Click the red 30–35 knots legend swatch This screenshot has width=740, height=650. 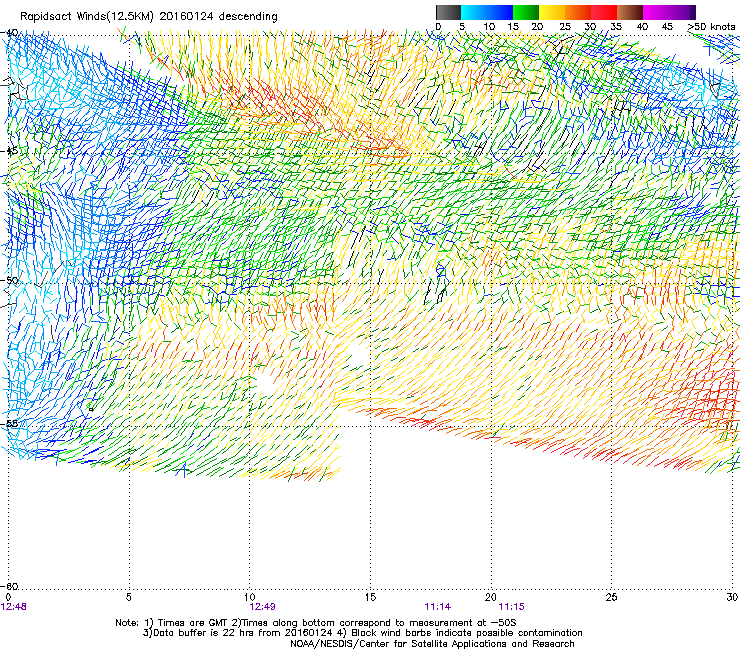(604, 12)
